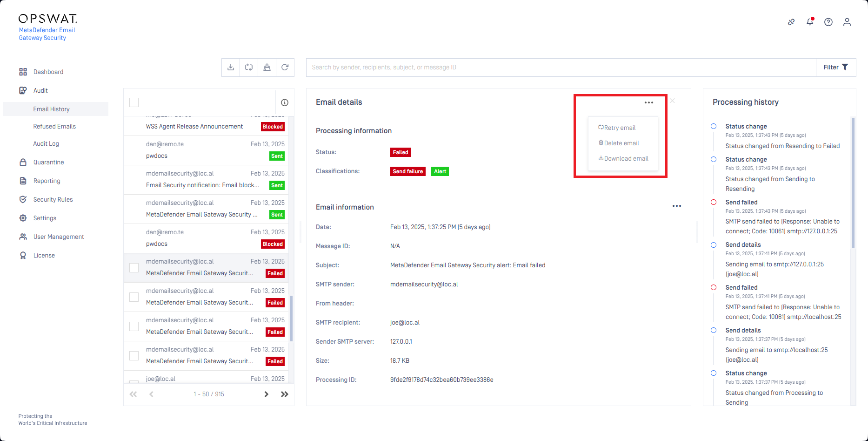
Task: Click the first Send failed history entry
Action: tap(782, 217)
